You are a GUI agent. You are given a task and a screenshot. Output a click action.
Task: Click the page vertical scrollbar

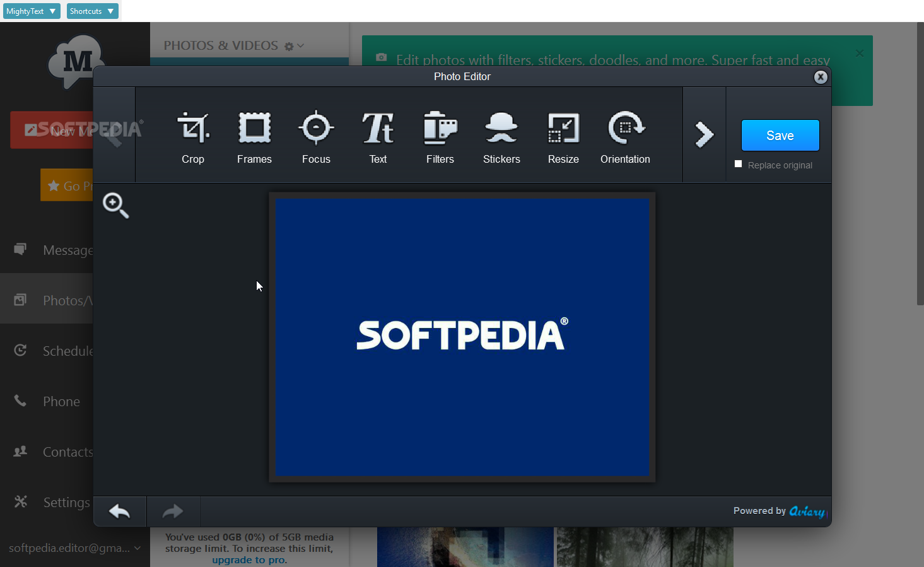(920, 164)
